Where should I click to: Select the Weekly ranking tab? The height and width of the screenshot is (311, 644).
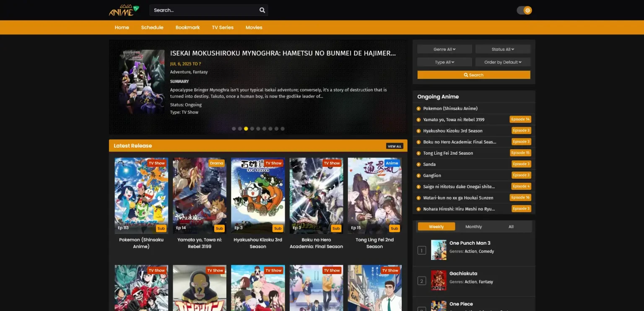(436, 226)
